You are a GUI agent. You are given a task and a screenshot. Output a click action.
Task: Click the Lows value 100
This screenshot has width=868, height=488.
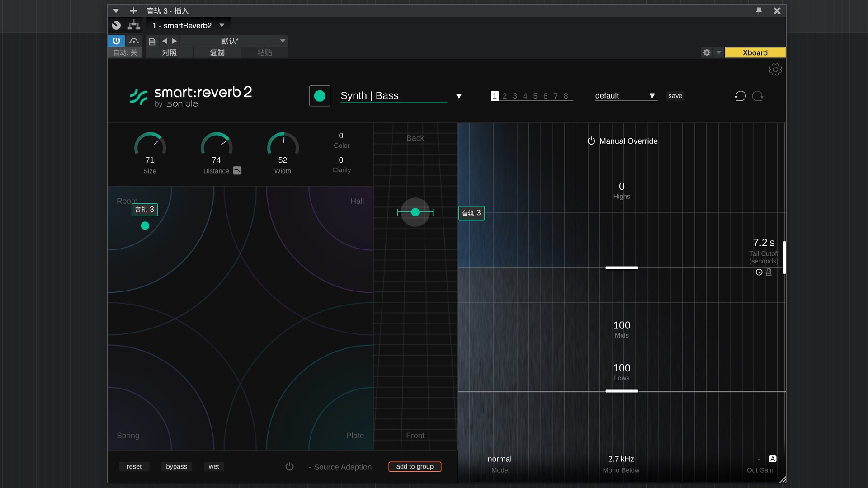point(622,368)
